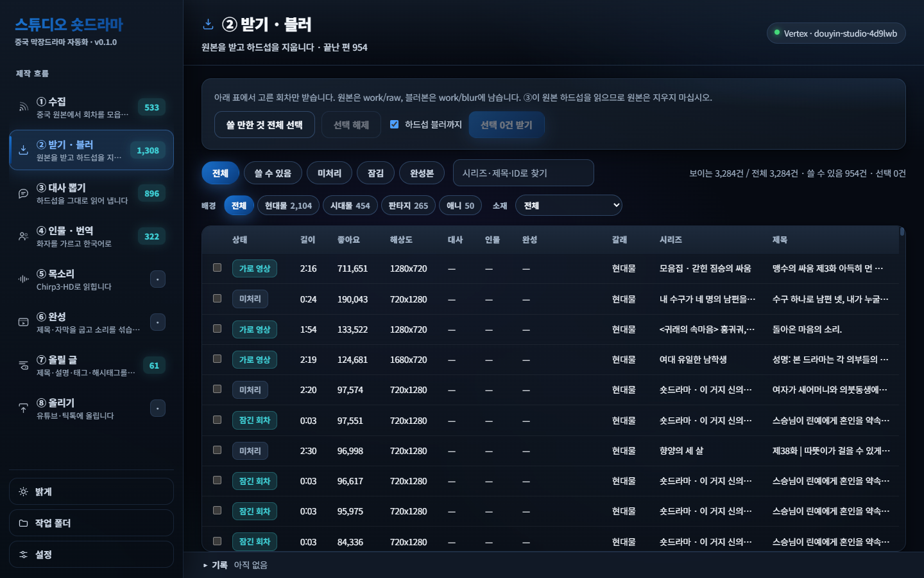
Task: Filter background by 애니 50
Action: click(460, 206)
